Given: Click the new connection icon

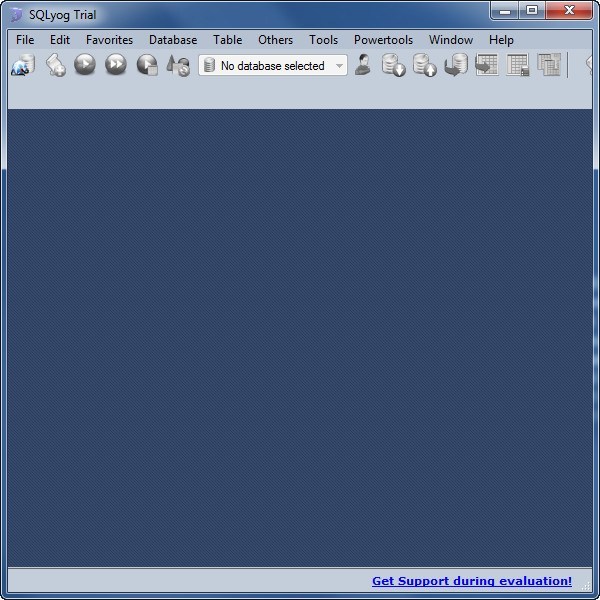Looking at the screenshot, I should (23, 65).
